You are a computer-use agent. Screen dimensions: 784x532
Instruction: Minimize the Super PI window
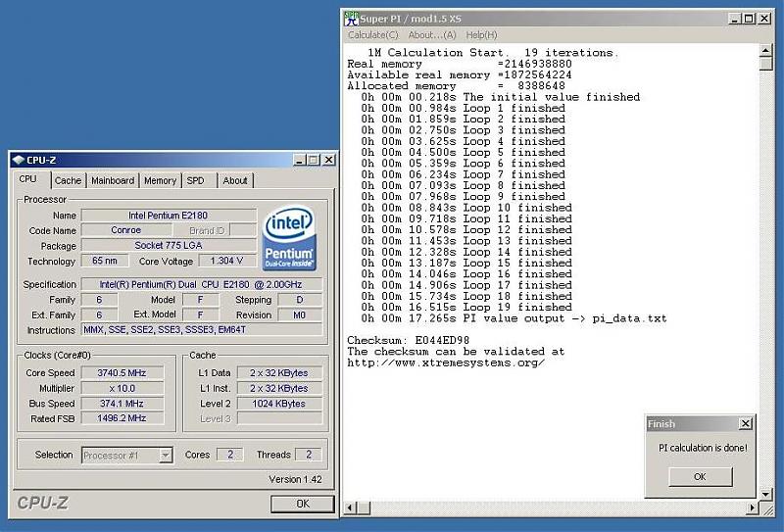point(734,19)
